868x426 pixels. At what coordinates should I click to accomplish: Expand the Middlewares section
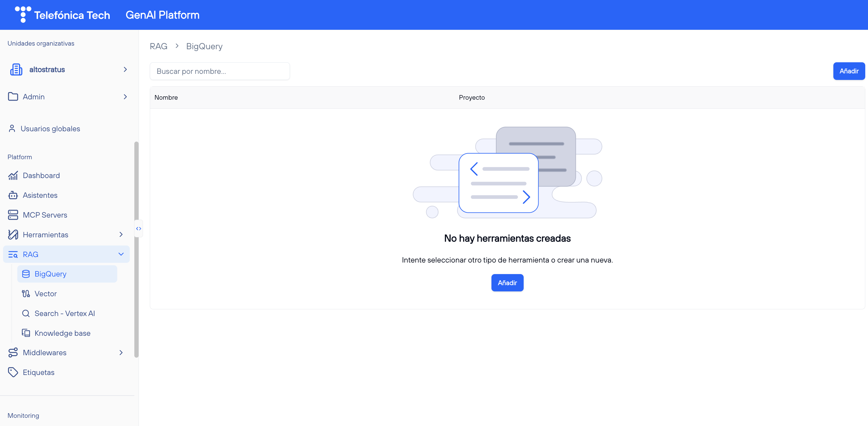coord(121,352)
